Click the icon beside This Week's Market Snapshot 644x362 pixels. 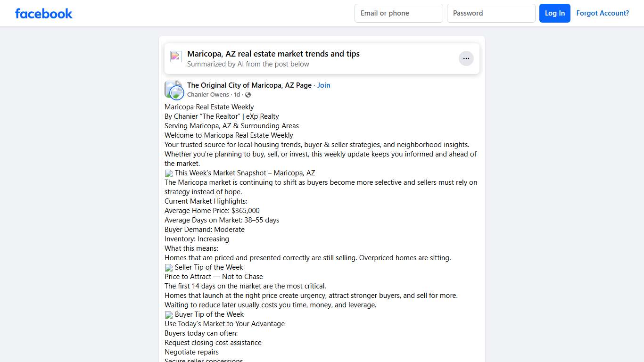tap(169, 173)
